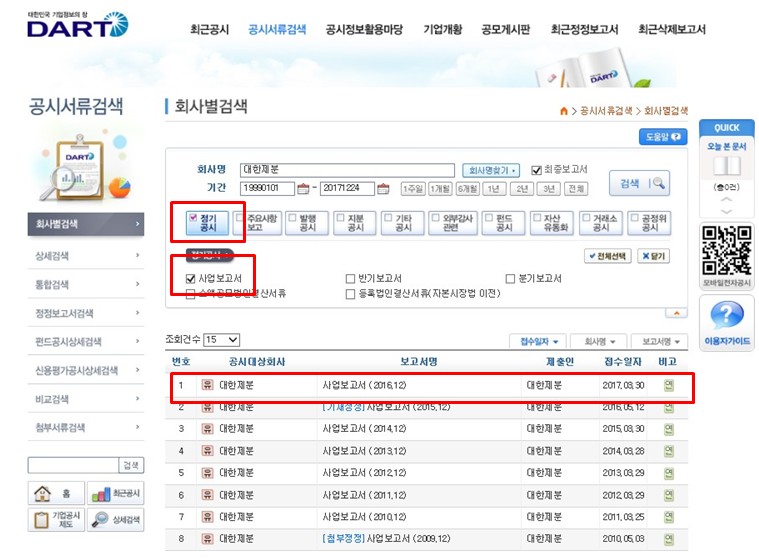Click the 기업공시제도 clipboard icon shortcut
Image resolution: width=759 pixels, height=560 pixels.
[55, 520]
